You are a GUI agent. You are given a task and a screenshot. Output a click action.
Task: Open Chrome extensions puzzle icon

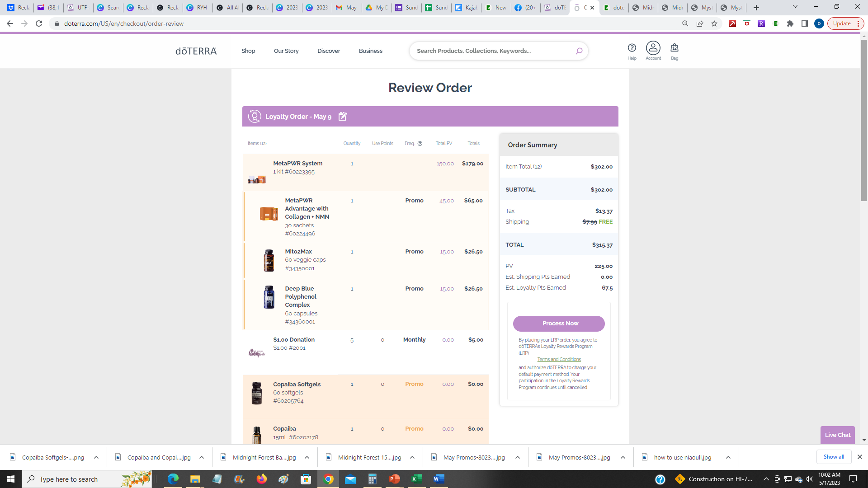point(790,23)
